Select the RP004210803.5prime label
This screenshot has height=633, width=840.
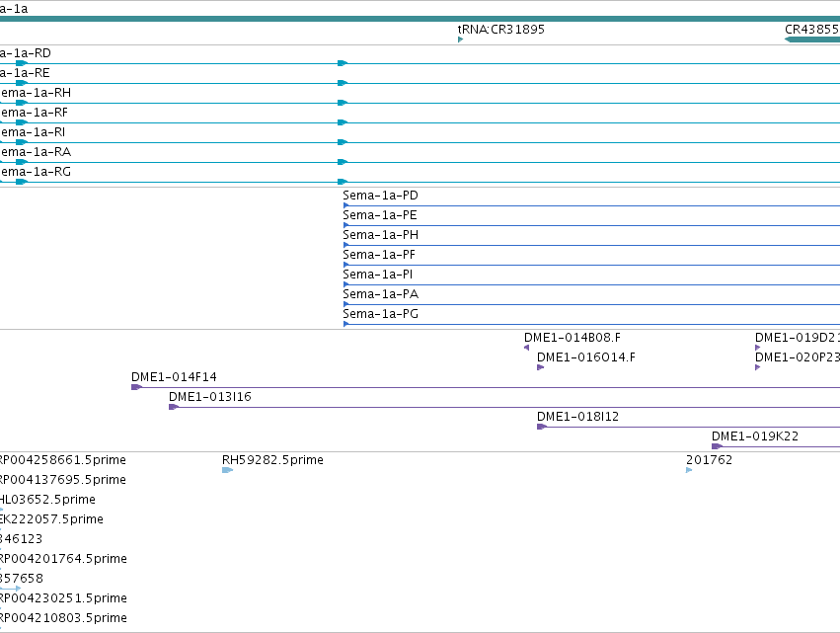click(x=63, y=619)
